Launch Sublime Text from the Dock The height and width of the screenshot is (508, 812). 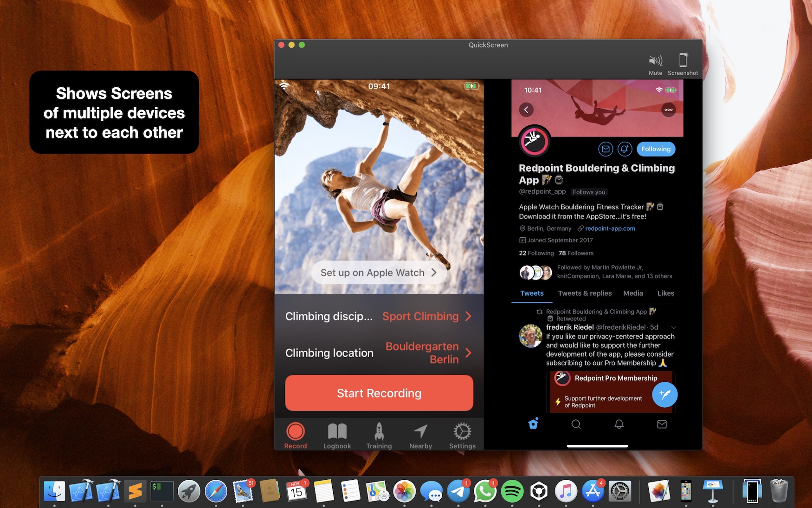(x=135, y=491)
